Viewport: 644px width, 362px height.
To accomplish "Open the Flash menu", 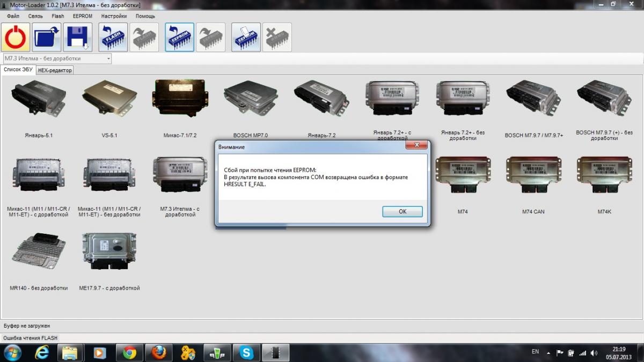I will [x=58, y=16].
